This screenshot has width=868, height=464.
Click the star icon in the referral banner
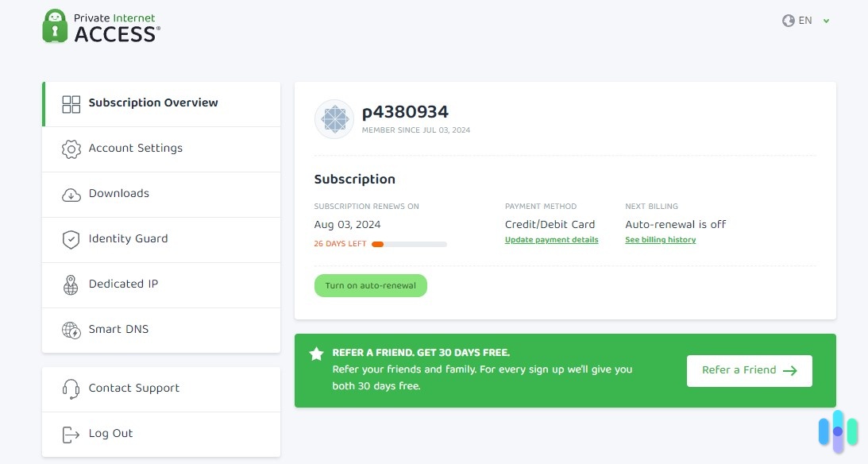316,353
